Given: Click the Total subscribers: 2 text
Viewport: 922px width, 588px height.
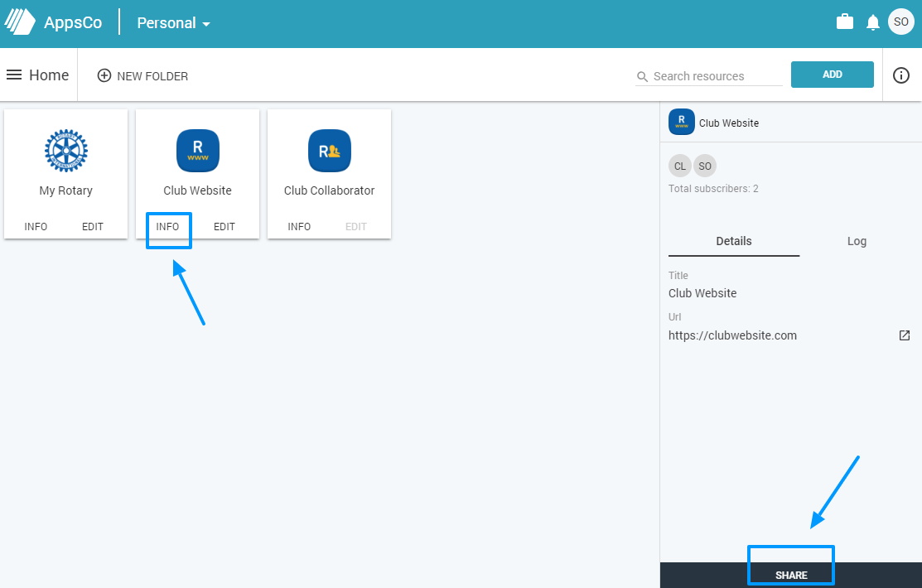Looking at the screenshot, I should [x=713, y=189].
